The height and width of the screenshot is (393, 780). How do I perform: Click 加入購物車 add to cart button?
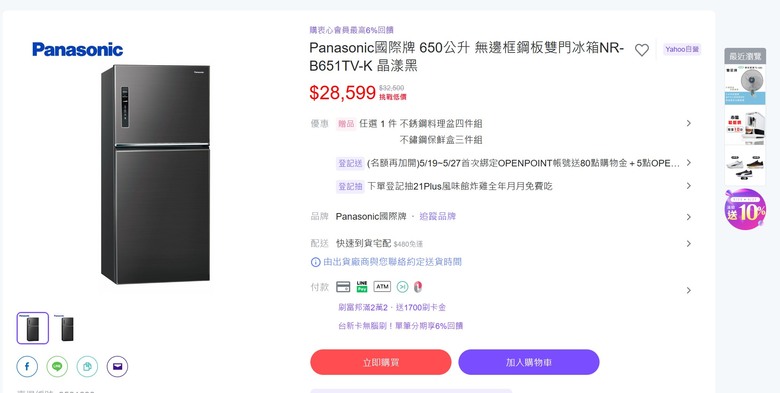[x=529, y=362]
